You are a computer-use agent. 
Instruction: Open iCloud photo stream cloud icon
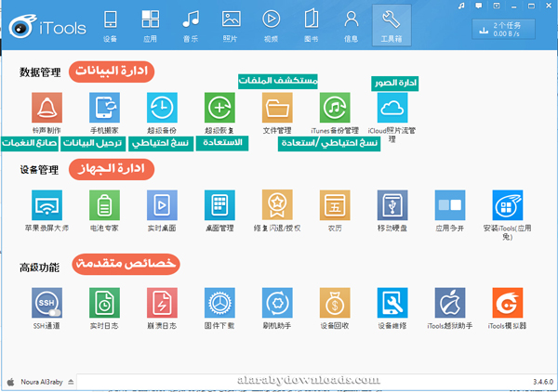pos(392,108)
